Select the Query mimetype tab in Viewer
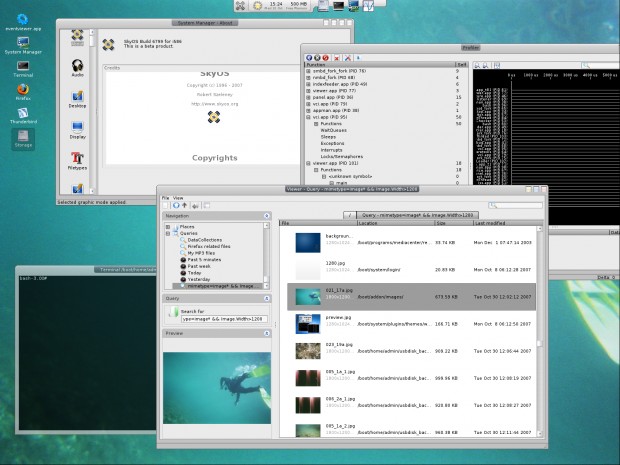620x465 pixels. click(418, 215)
